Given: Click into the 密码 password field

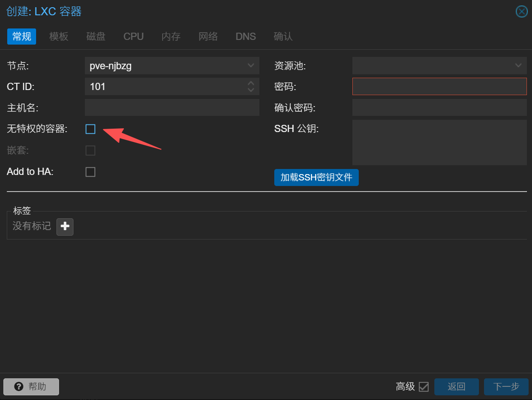Looking at the screenshot, I should pos(439,87).
